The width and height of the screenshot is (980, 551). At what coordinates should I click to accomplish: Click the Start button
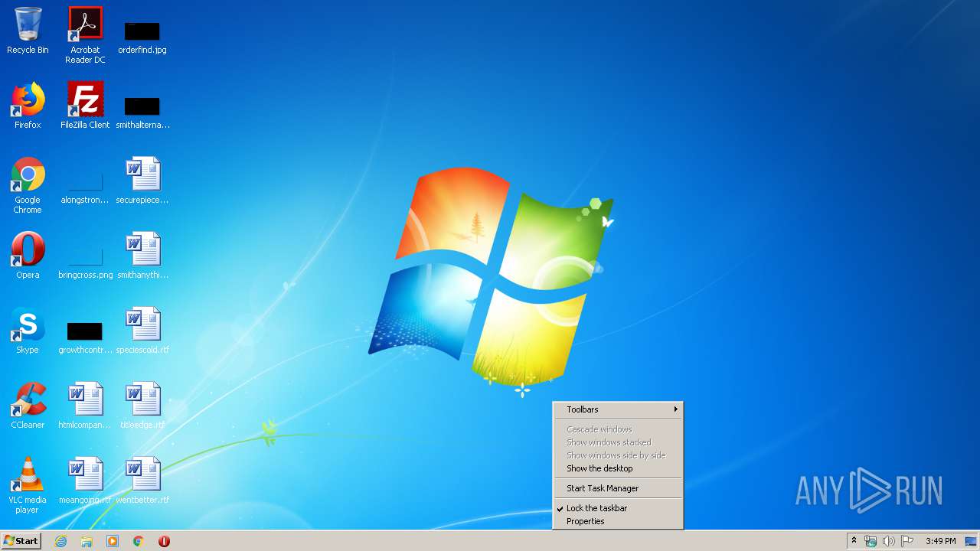tap(21, 541)
